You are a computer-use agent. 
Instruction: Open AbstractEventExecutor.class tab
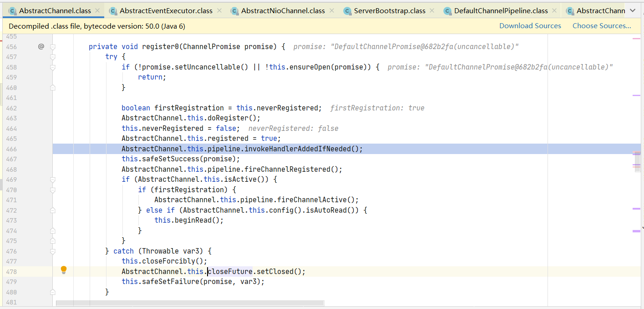click(x=166, y=10)
